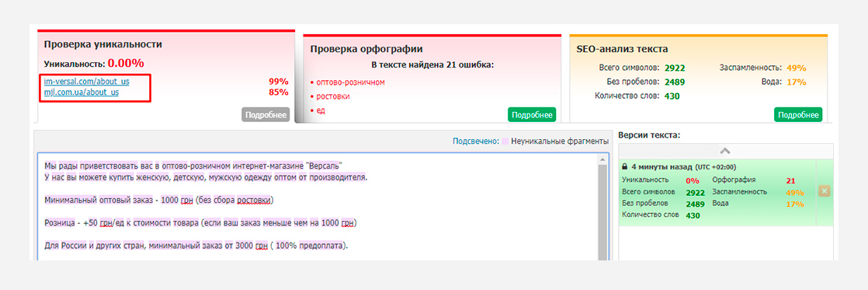Select the Проверка уникальности panel heading
Viewport: 868px width, 290px height.
tap(103, 45)
